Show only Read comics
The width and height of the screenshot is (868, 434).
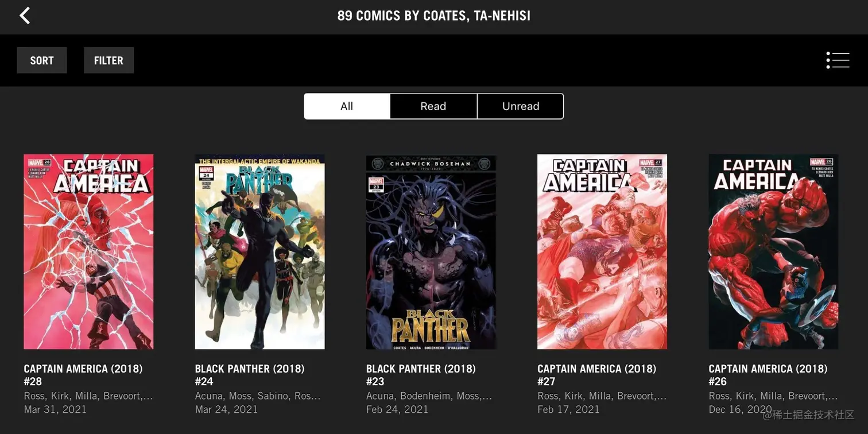pyautogui.click(x=433, y=106)
